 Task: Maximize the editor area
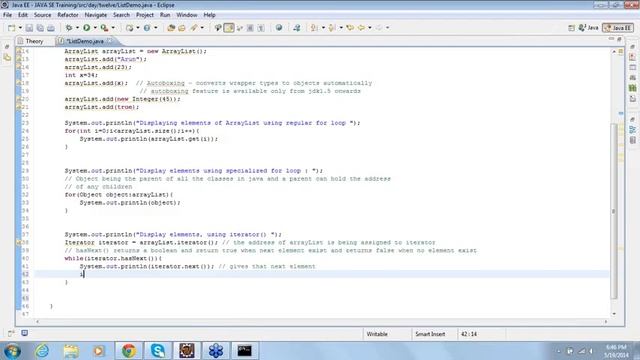[x=619, y=39]
